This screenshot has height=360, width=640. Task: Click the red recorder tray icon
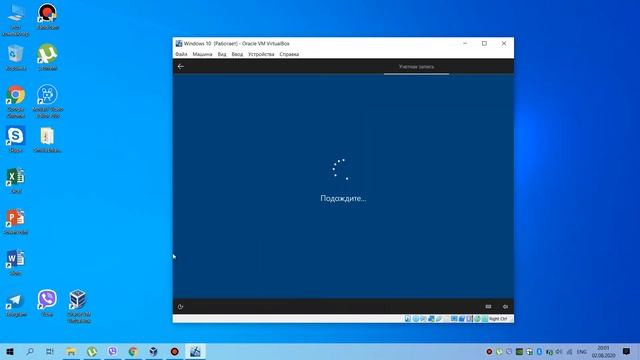pos(489,352)
